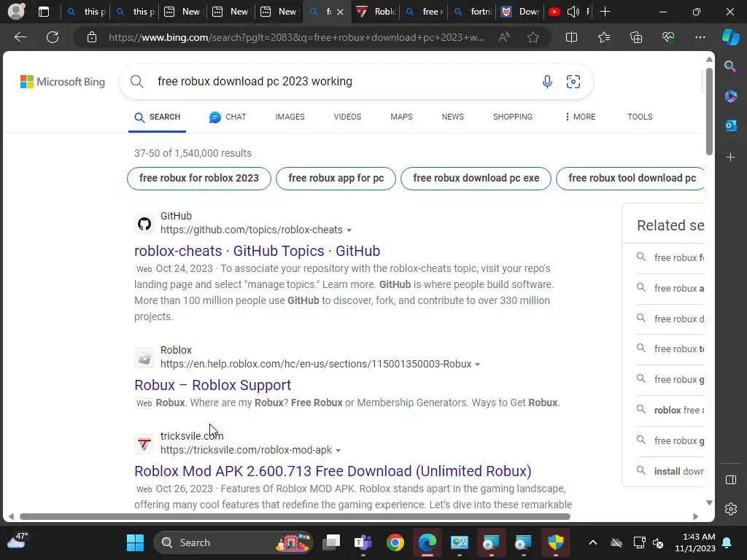Search using an image
Viewport: 747px width, 560px height.
[x=573, y=82]
